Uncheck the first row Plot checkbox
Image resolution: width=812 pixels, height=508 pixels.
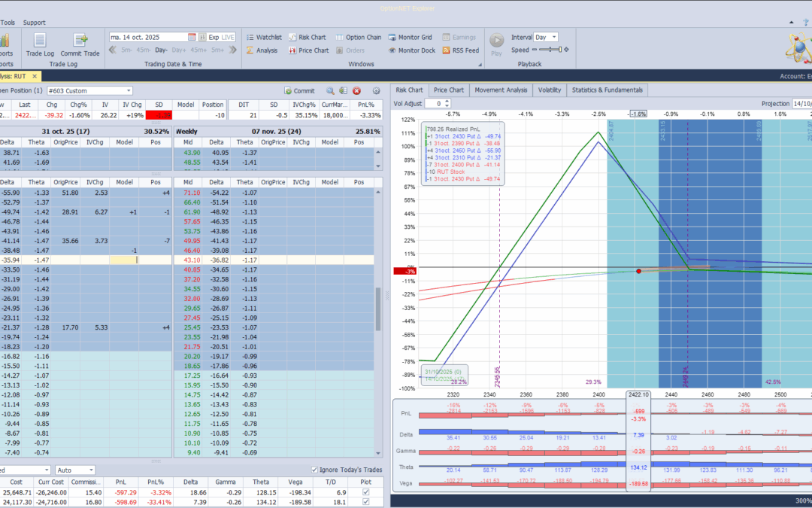[x=366, y=492]
